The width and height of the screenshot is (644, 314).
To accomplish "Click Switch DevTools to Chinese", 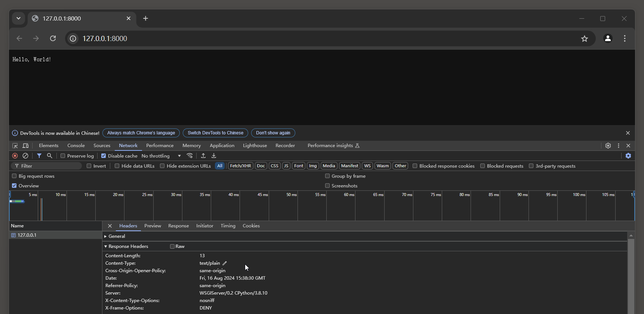I will coord(215,133).
